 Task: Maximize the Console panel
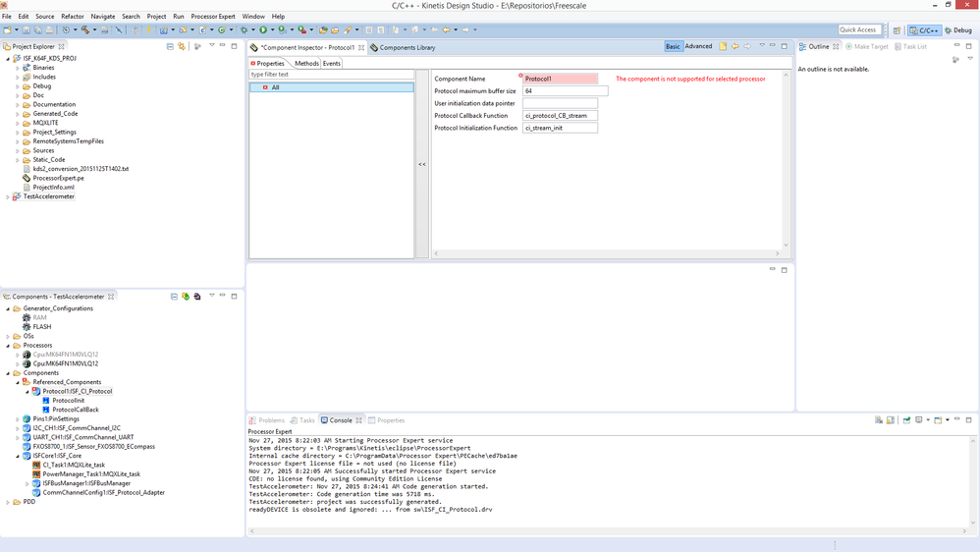click(969, 420)
